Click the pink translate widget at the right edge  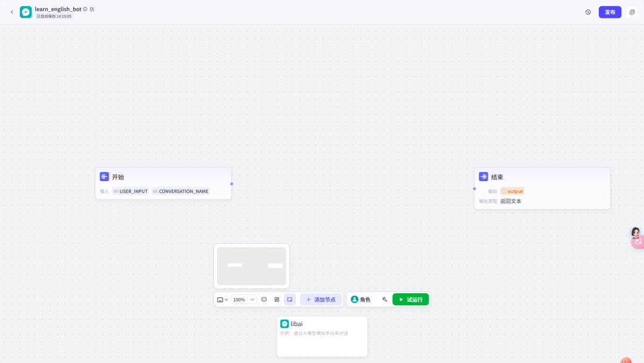(x=638, y=242)
